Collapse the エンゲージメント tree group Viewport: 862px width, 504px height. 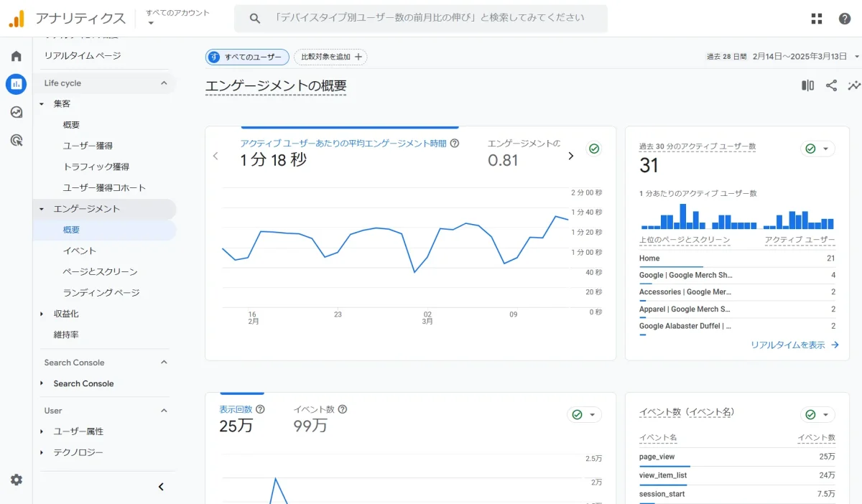point(42,209)
